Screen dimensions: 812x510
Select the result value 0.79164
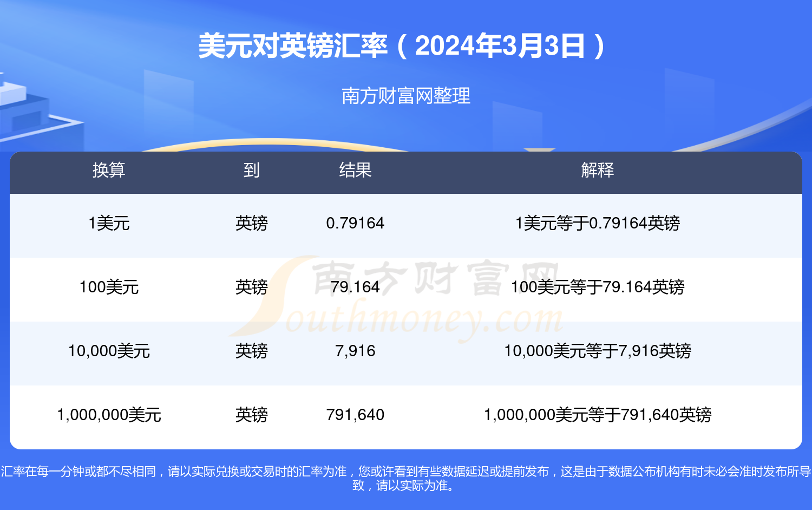[x=355, y=223]
